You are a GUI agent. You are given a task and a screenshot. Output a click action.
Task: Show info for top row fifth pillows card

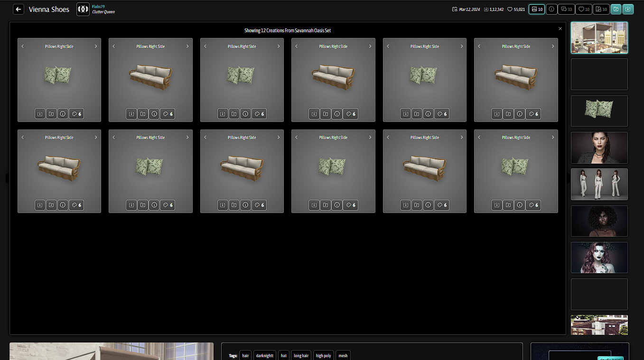pos(428,114)
